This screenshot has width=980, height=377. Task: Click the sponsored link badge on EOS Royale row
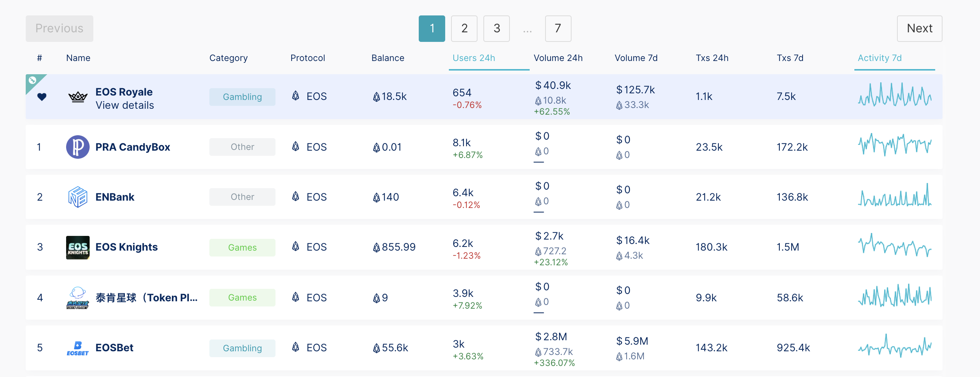(x=33, y=80)
